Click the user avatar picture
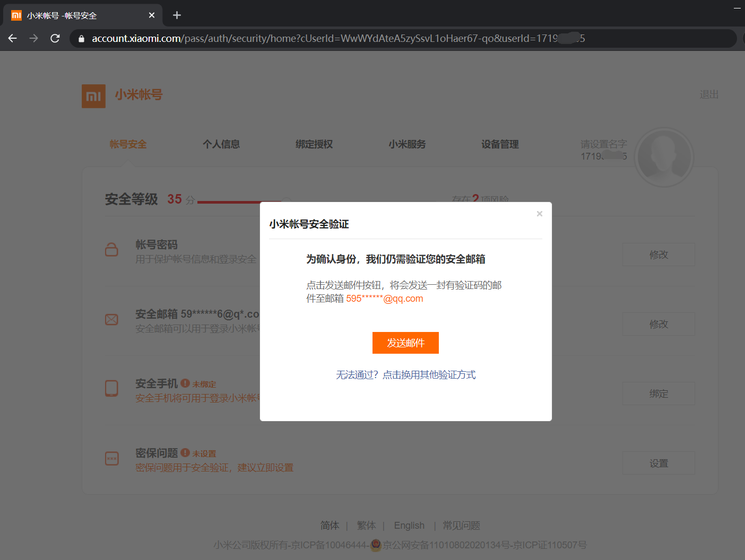 [664, 157]
